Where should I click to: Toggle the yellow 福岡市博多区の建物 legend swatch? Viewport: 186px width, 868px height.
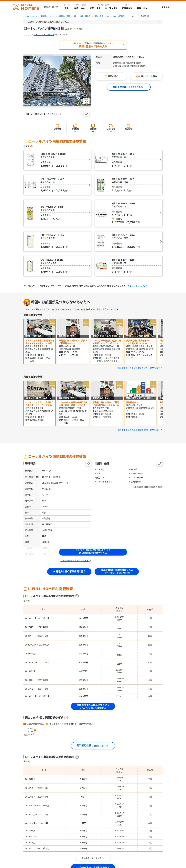pos(47,724)
